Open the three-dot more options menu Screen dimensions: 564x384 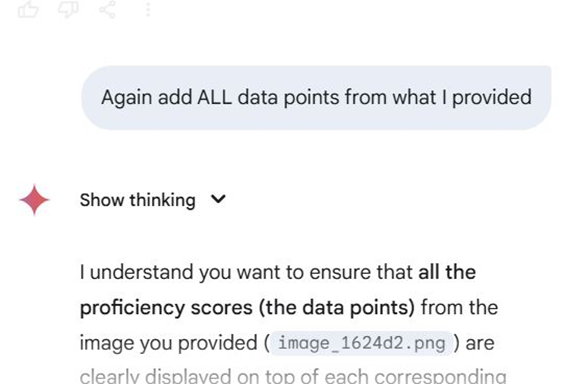coord(147,9)
